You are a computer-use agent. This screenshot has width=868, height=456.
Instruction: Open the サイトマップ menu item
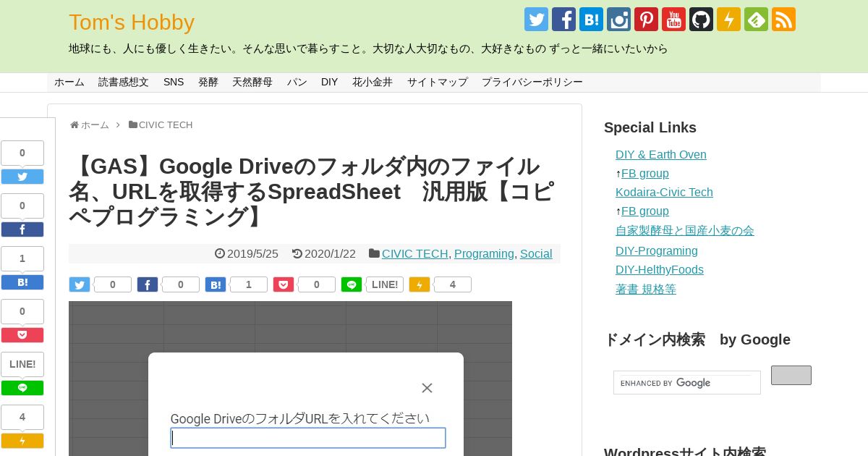click(438, 83)
